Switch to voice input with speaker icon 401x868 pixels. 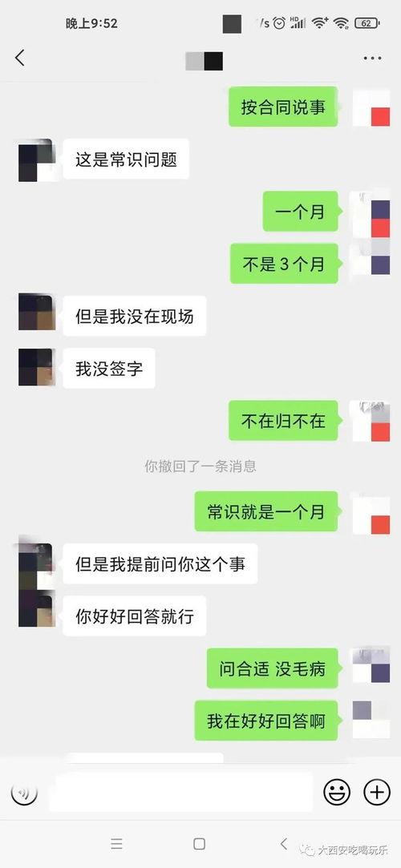pos(24,792)
